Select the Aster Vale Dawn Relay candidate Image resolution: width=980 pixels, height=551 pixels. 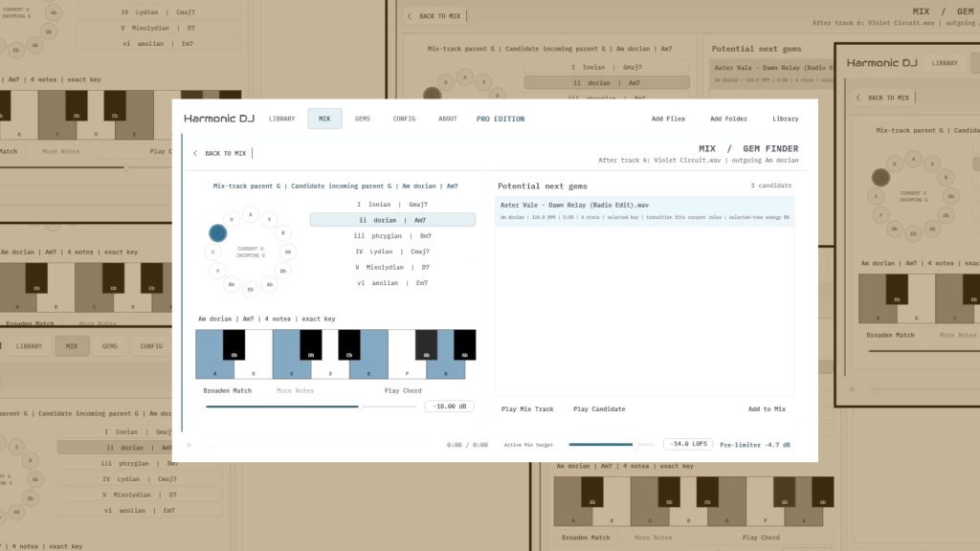point(644,210)
